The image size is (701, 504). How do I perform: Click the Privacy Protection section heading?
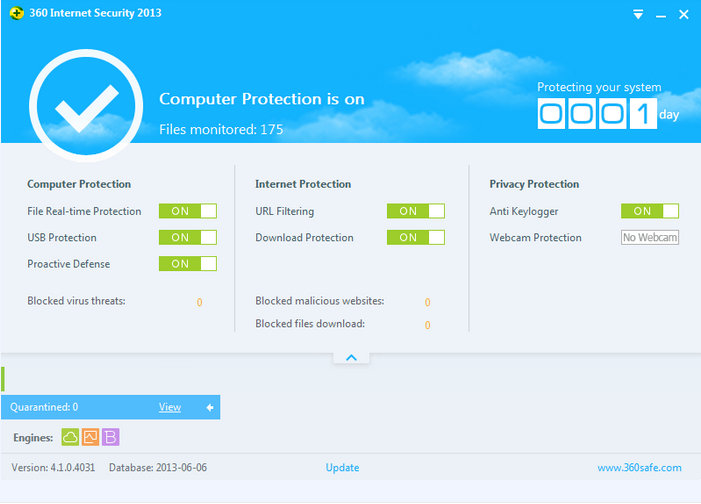pos(534,184)
